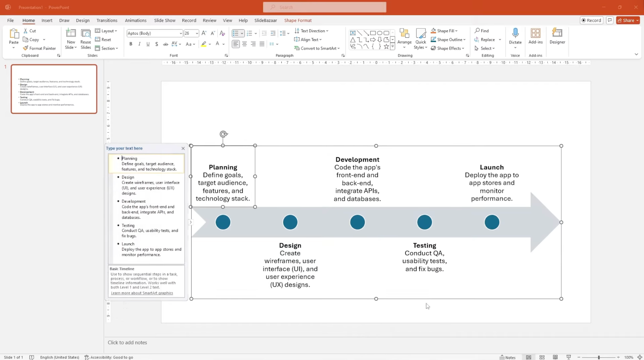Image resolution: width=644 pixels, height=360 pixels.
Task: Insert a New Slide
Action: point(71,33)
